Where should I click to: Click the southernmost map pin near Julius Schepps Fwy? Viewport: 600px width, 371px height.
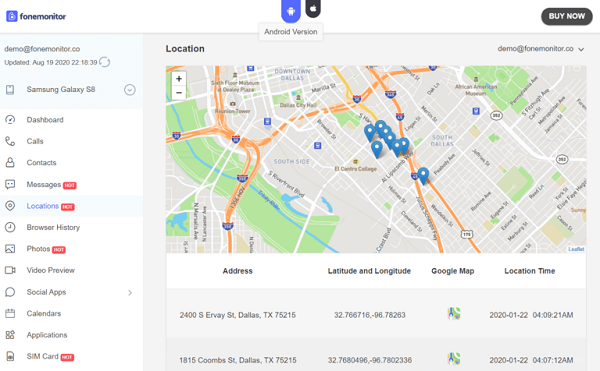[x=423, y=176]
